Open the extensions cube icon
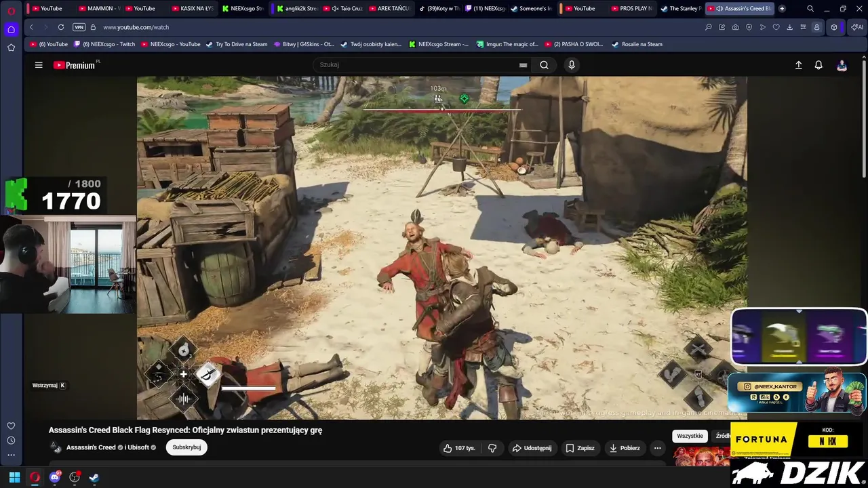Screen dimensions: 868x488 [x=834, y=27]
